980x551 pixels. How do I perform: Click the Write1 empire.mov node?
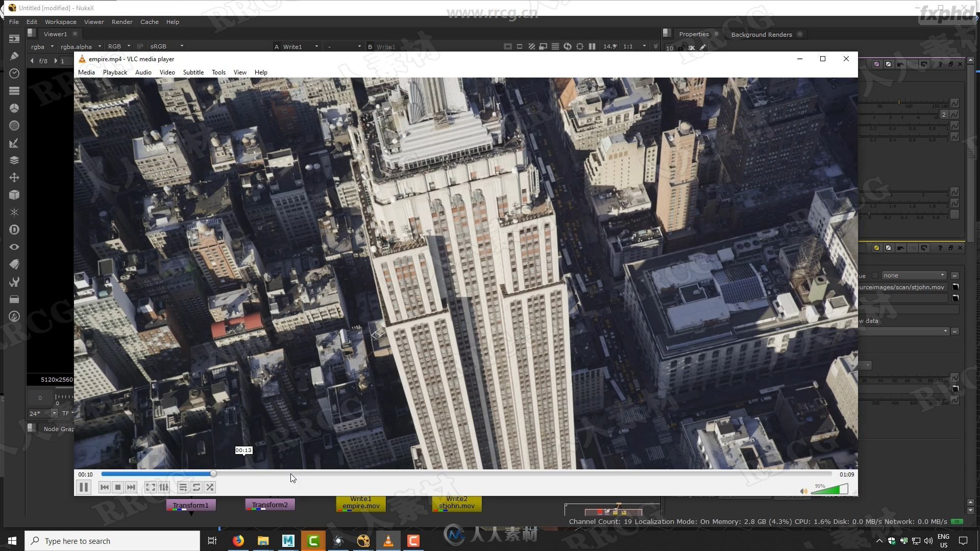pyautogui.click(x=361, y=503)
